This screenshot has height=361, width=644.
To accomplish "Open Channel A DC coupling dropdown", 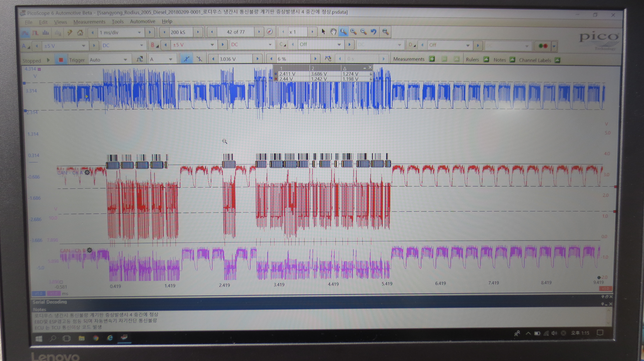I will 141,46.
